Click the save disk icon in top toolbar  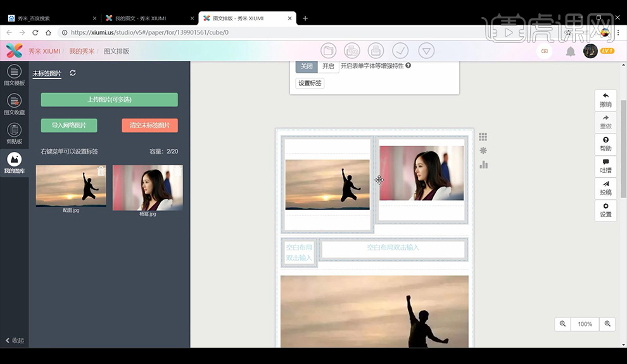pyautogui.click(x=376, y=51)
